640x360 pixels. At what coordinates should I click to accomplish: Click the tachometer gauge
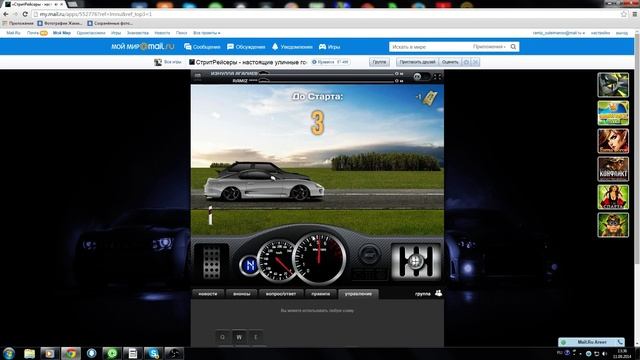[x=319, y=258]
